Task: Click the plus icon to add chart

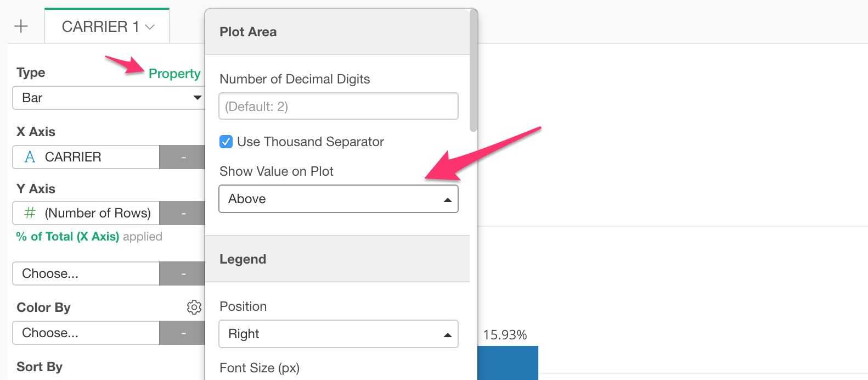Action: [21, 26]
